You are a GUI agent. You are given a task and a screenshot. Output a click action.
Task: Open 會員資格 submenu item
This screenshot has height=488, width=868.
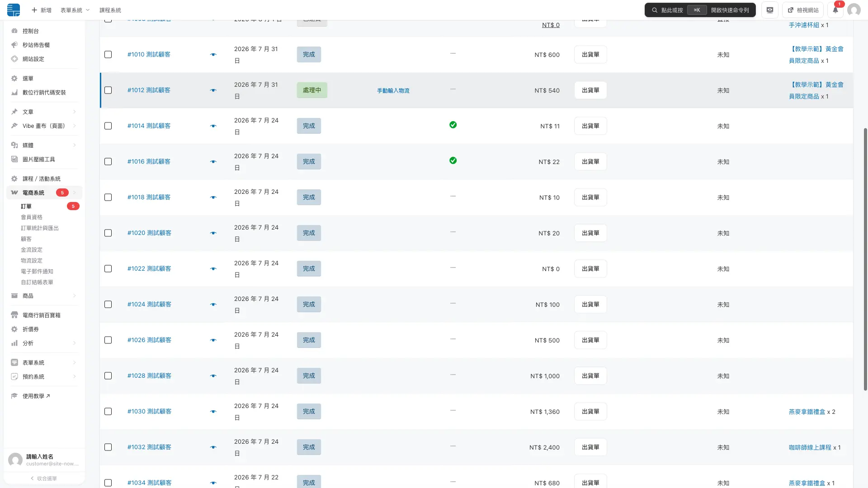point(32,217)
